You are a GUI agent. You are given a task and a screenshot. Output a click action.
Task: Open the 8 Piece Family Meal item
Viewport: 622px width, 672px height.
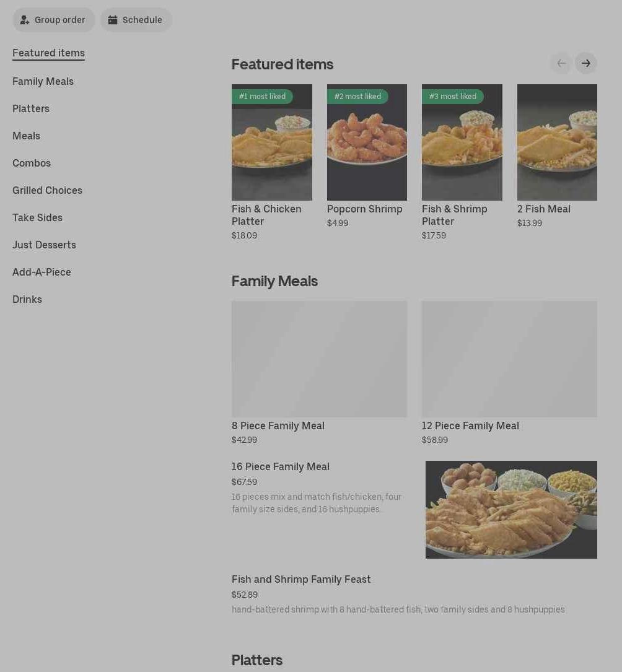tap(278, 425)
